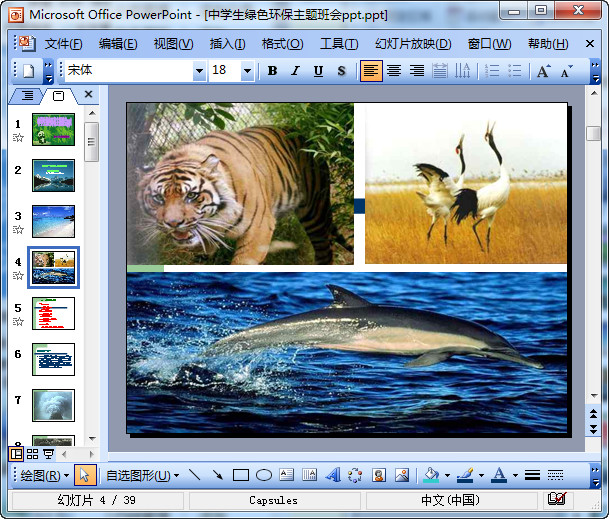The image size is (609, 519).
Task: Open the 自选图形(U) AutoShapes menu
Action: 142,475
